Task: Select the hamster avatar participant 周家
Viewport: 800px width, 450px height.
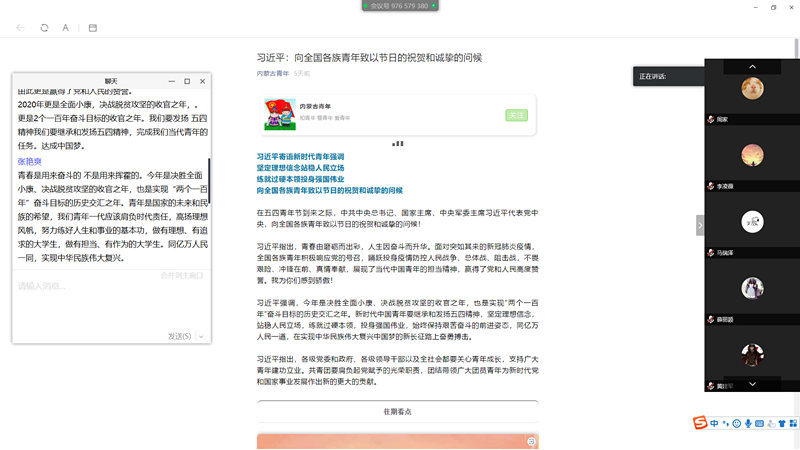Action: click(x=752, y=88)
